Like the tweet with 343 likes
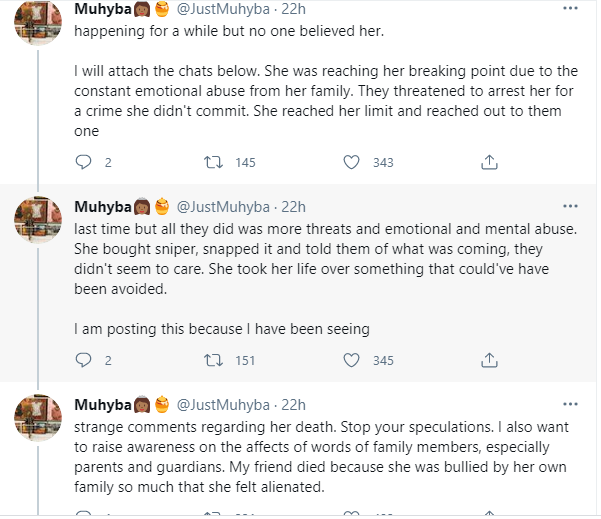 pyautogui.click(x=351, y=161)
